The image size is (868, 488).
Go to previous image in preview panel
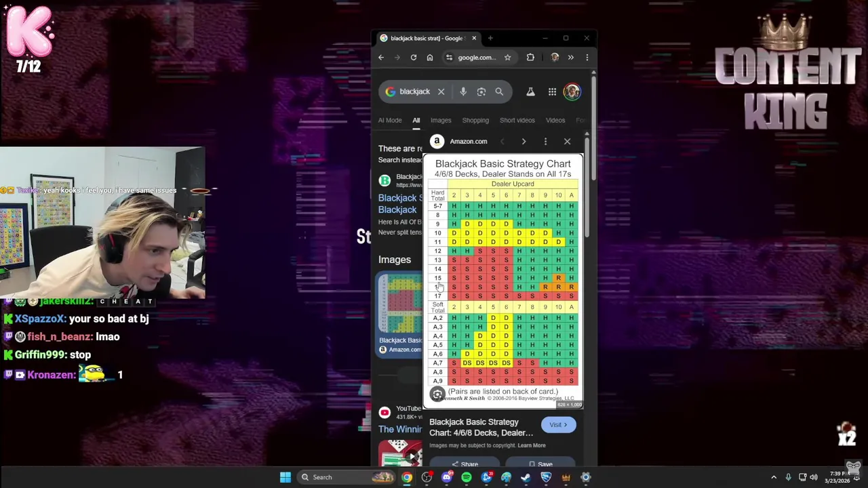tap(502, 142)
